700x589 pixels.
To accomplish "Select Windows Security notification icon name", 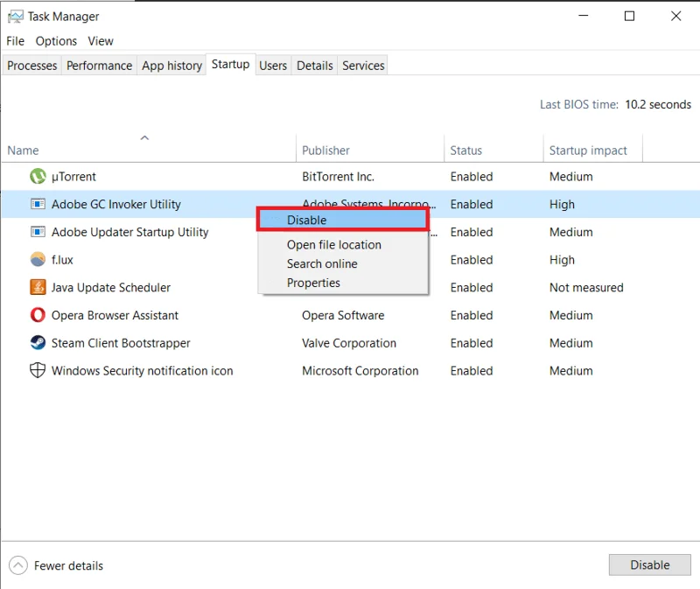I will click(x=142, y=370).
